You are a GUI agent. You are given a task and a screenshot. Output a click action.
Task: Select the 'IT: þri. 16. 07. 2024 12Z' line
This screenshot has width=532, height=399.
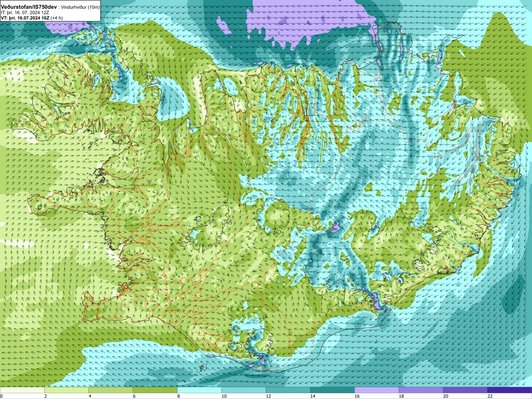click(x=25, y=13)
